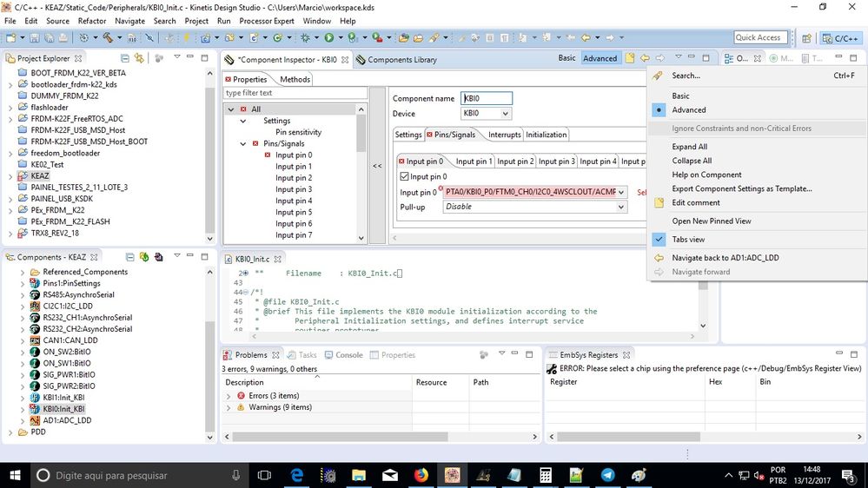Select AD1:ADC_LDD in the Components tree
The width and height of the screenshot is (868, 488).
66,420
